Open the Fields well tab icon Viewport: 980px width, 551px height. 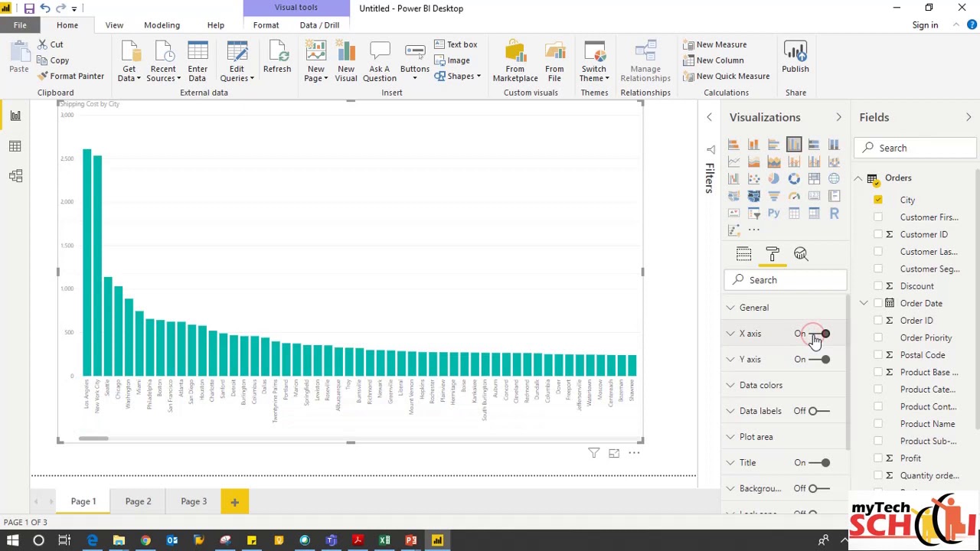tap(743, 254)
